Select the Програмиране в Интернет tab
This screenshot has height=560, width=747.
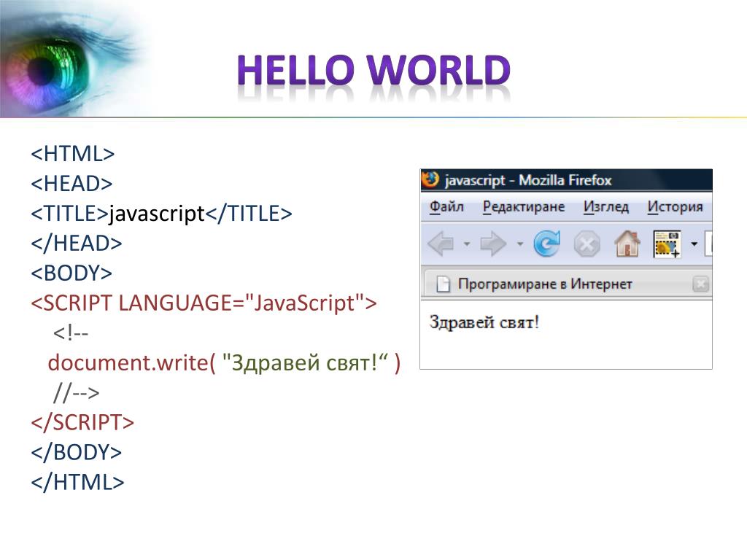567,284
